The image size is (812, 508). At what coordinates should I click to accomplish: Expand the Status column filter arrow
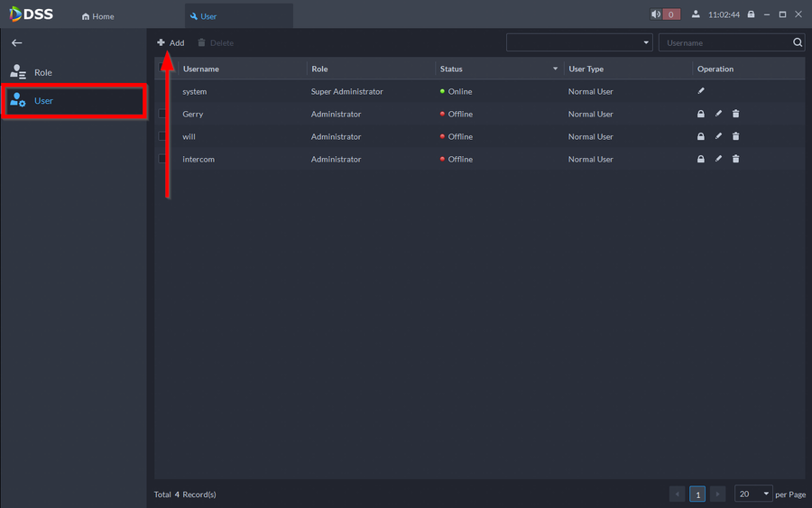click(x=556, y=69)
